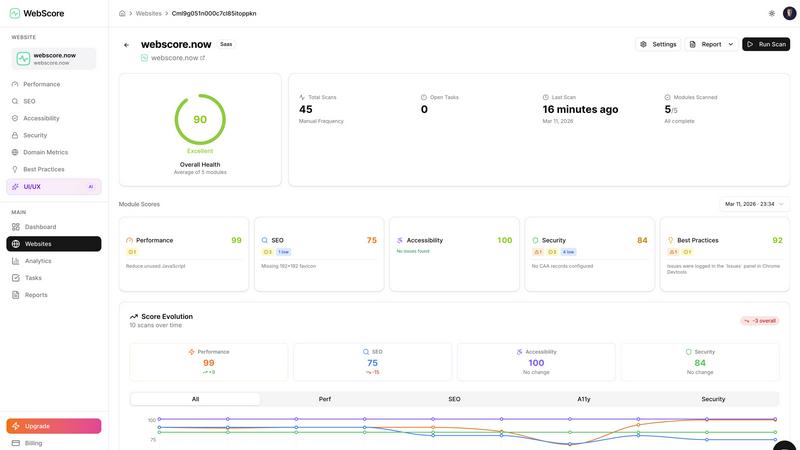Go back using the left arrow

[127, 45]
